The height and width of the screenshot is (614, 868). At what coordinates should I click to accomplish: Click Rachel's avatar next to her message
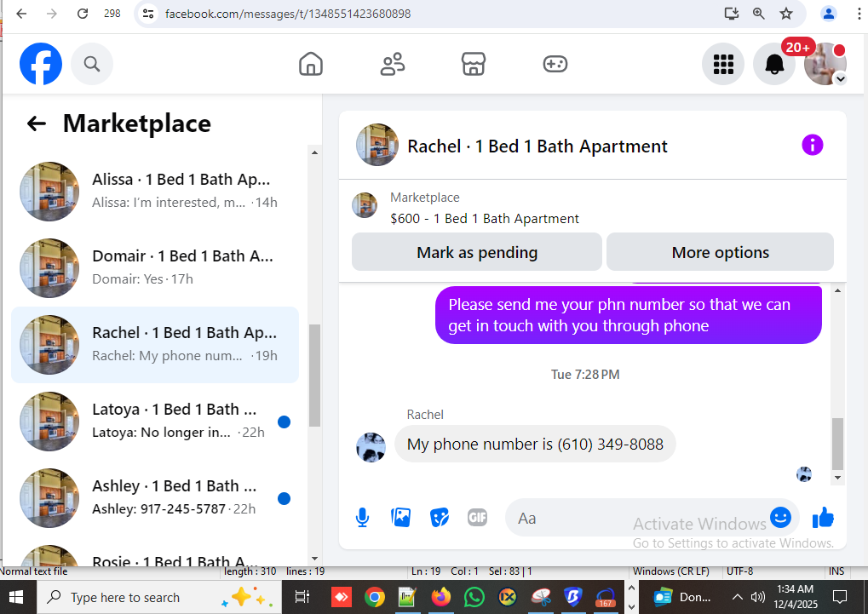[371, 447]
